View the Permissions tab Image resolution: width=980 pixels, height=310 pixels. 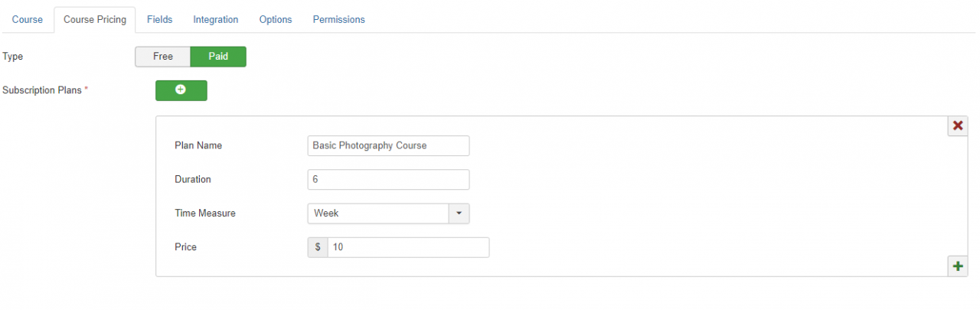pyautogui.click(x=338, y=19)
